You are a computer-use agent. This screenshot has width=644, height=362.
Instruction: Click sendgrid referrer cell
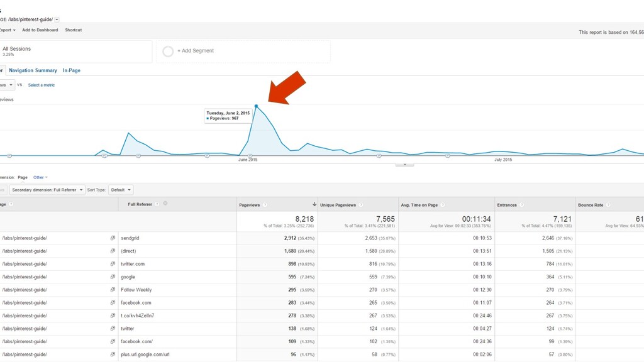[130, 238]
